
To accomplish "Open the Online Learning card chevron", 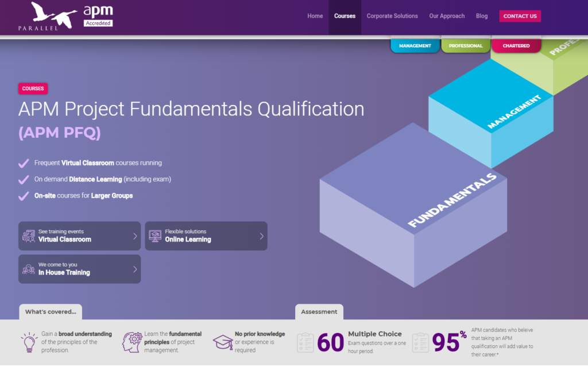I will click(x=262, y=236).
